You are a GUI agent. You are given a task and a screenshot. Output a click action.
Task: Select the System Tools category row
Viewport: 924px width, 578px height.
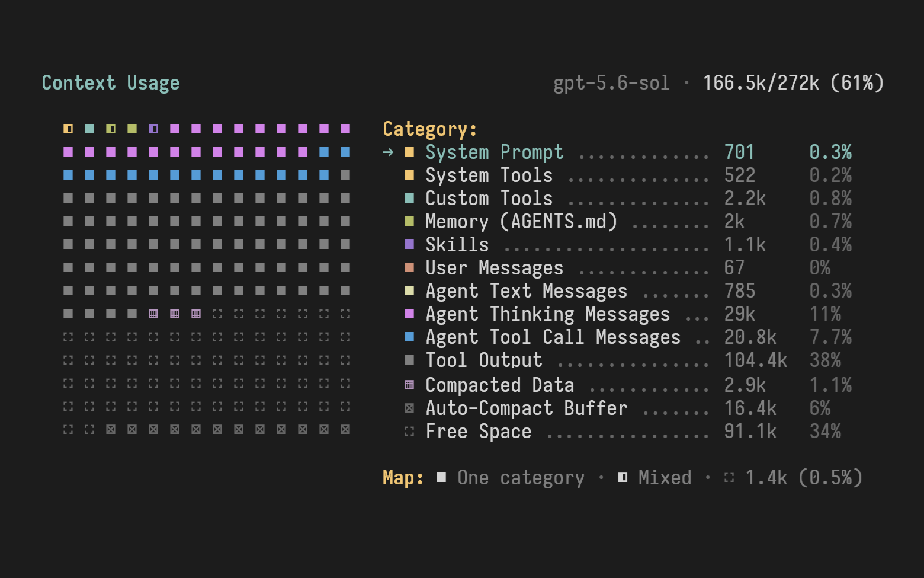point(628,175)
